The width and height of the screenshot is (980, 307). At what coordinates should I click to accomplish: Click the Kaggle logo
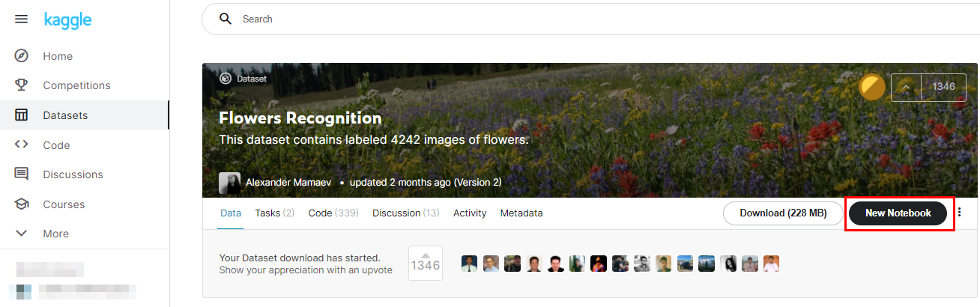click(x=67, y=19)
